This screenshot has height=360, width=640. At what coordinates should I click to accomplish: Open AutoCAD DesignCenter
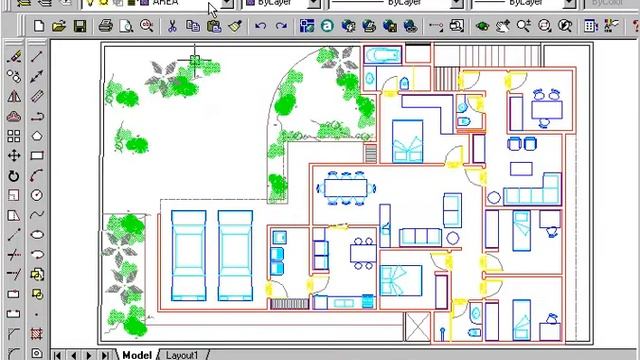pos(591,26)
